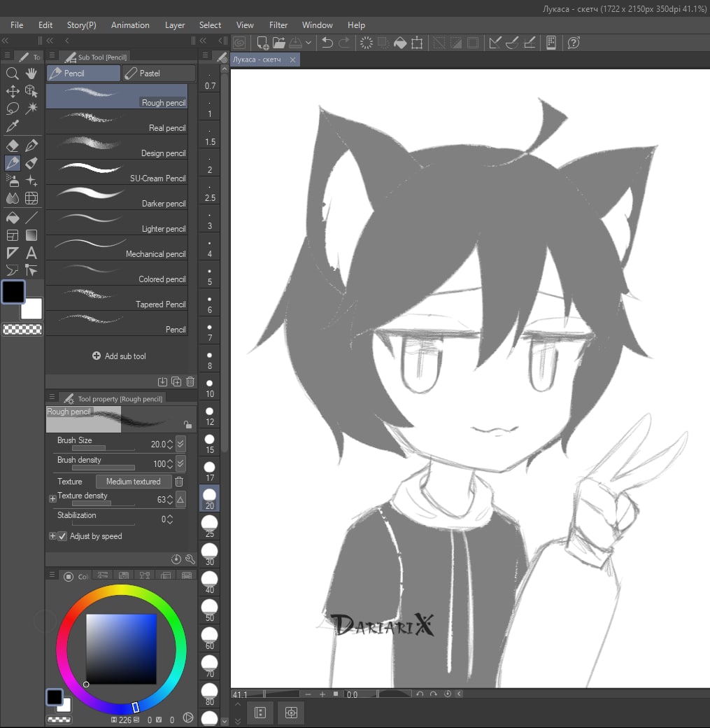Open the Filter menu

tap(278, 25)
